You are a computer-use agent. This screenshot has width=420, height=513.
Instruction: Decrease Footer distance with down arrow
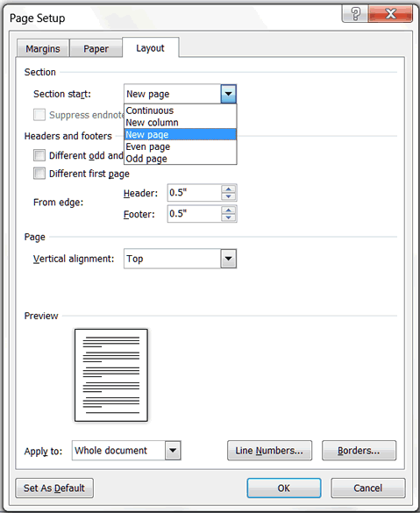(x=228, y=217)
